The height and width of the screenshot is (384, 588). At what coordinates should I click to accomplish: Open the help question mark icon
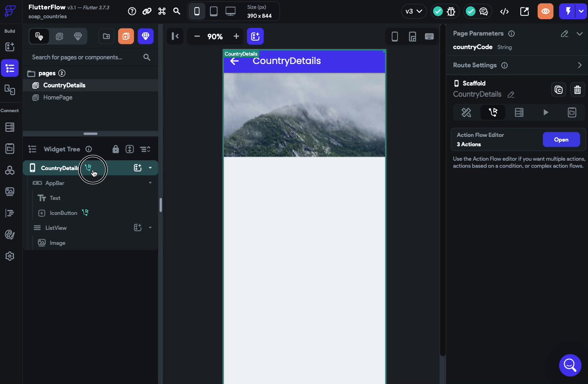coord(132,11)
